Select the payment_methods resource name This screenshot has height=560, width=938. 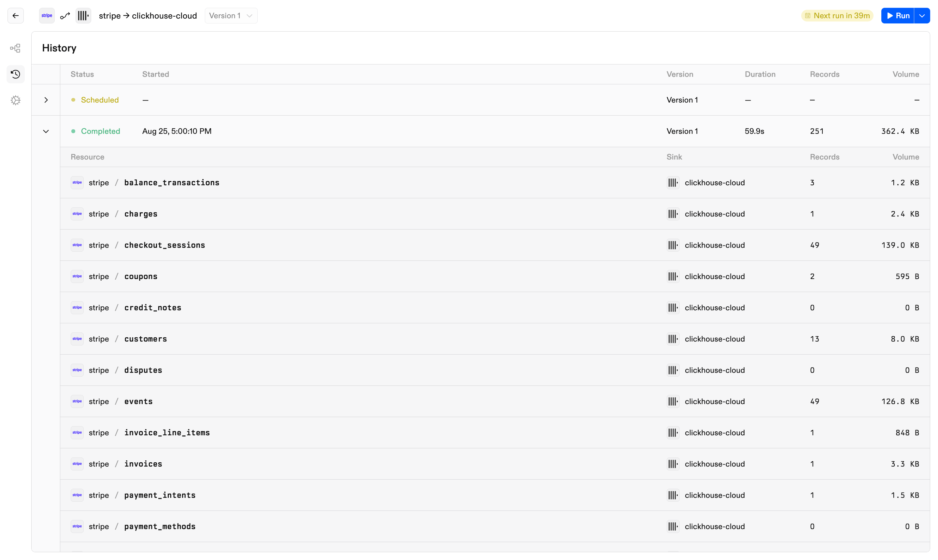(160, 526)
